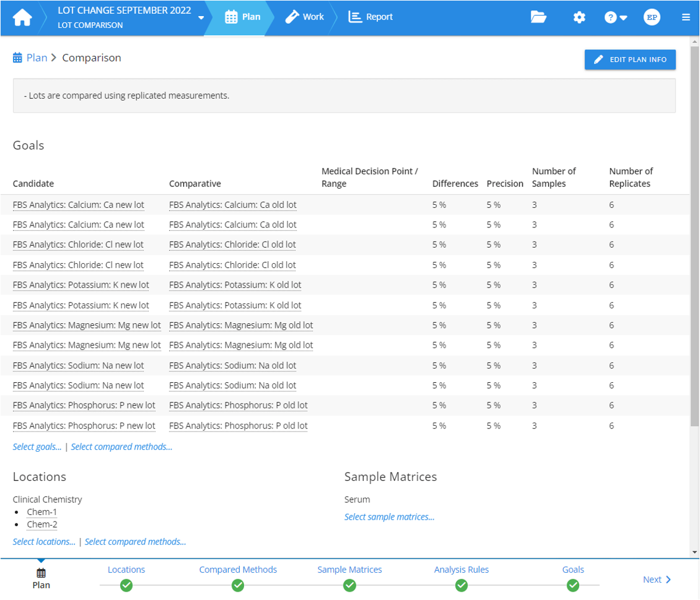Open the Select sample matrices link
The width and height of the screenshot is (700, 600).
pyautogui.click(x=388, y=517)
